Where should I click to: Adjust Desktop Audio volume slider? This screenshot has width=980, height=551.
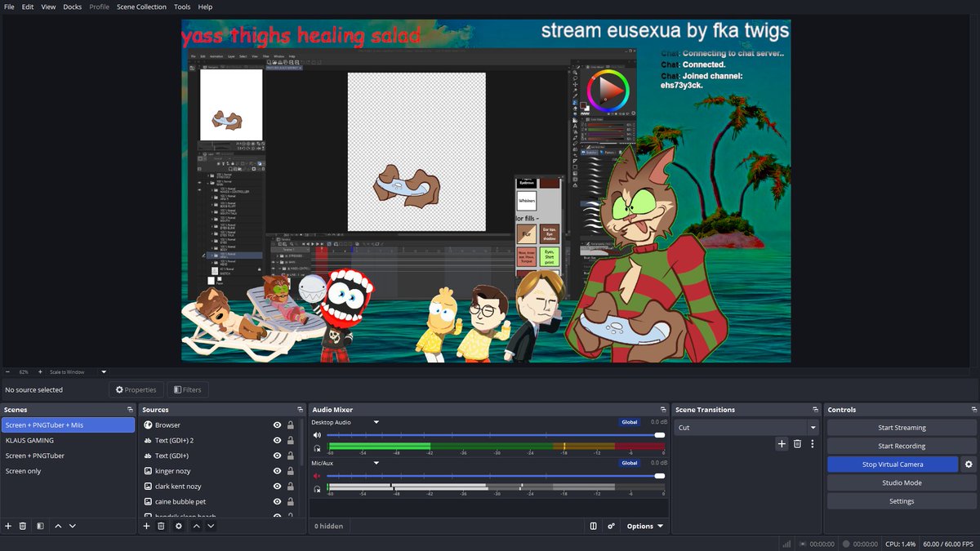(496, 435)
